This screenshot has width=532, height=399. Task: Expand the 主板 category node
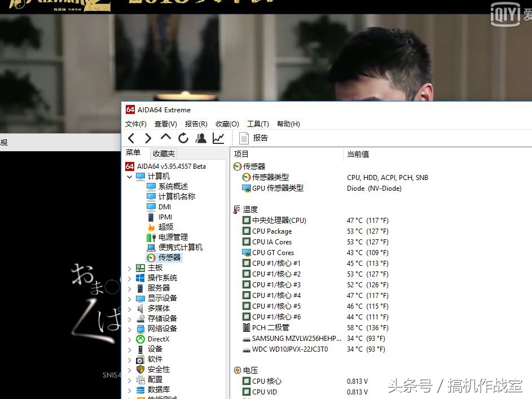click(129, 268)
